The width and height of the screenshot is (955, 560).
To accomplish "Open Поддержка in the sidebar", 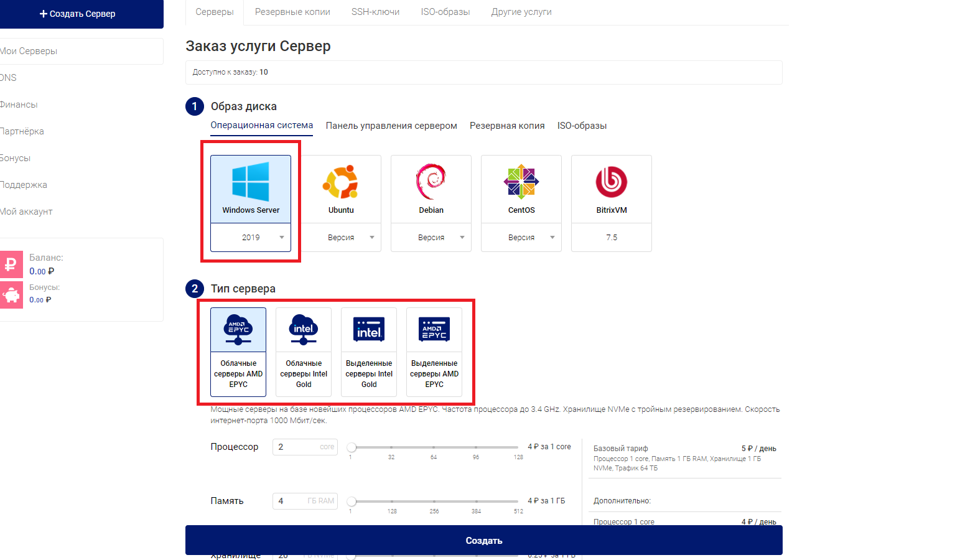I will coord(24,185).
